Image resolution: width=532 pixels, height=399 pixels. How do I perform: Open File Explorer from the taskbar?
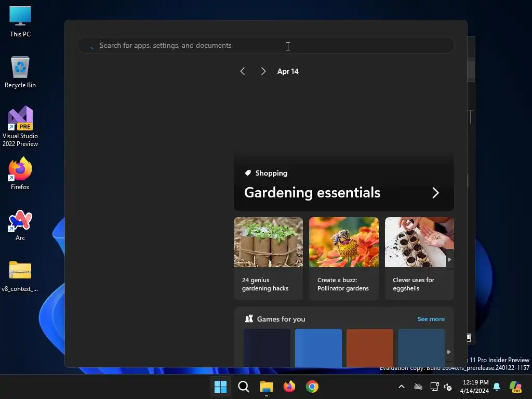click(x=267, y=387)
